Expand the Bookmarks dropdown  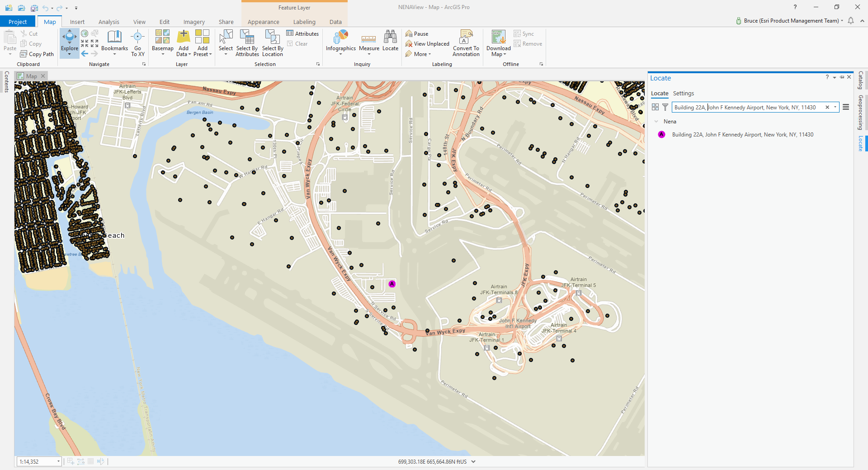click(114, 55)
